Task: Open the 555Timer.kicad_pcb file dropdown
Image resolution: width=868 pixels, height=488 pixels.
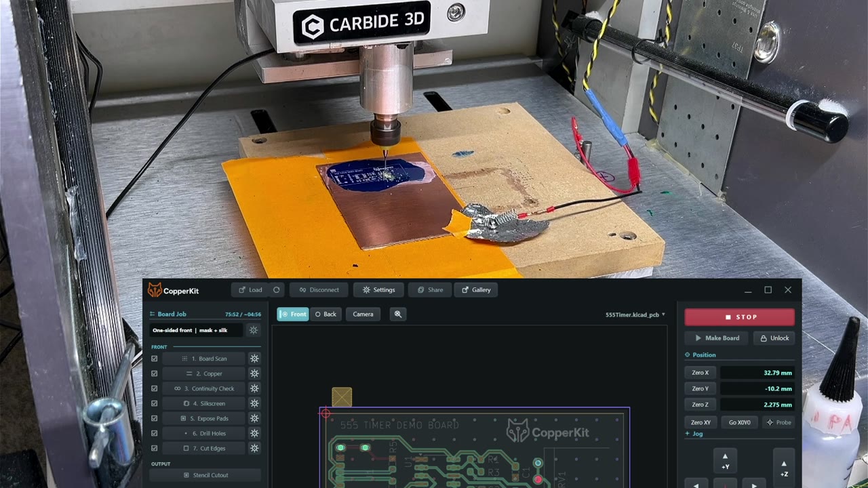Action: coord(635,314)
